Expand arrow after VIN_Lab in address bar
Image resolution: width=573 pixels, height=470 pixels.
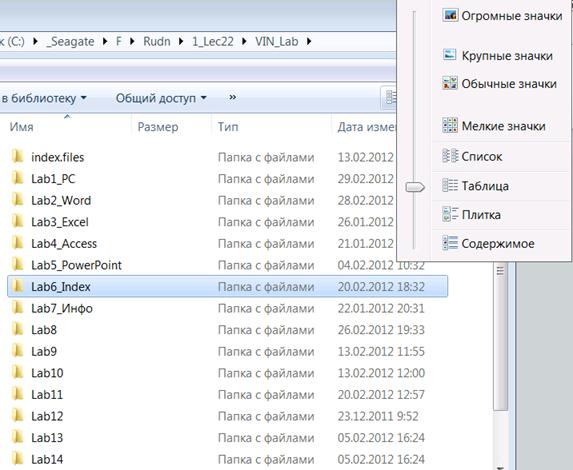(309, 41)
